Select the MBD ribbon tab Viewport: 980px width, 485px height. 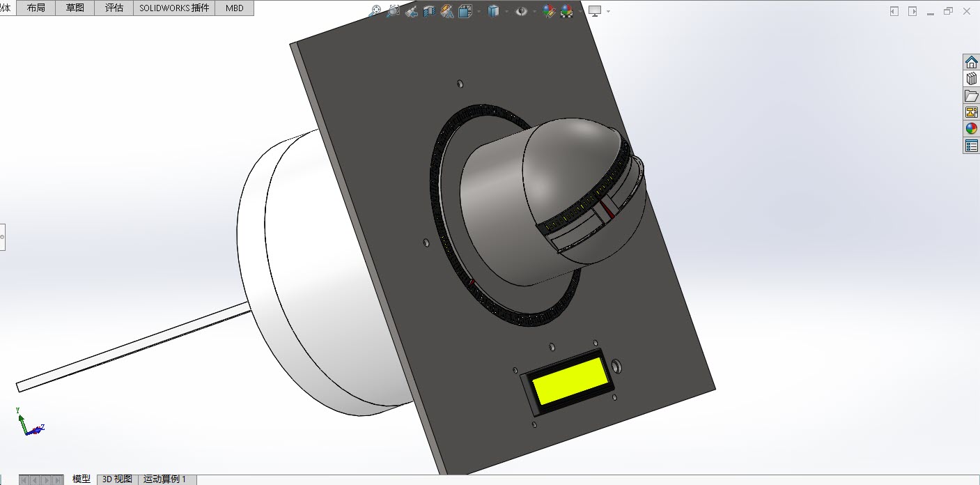click(234, 8)
